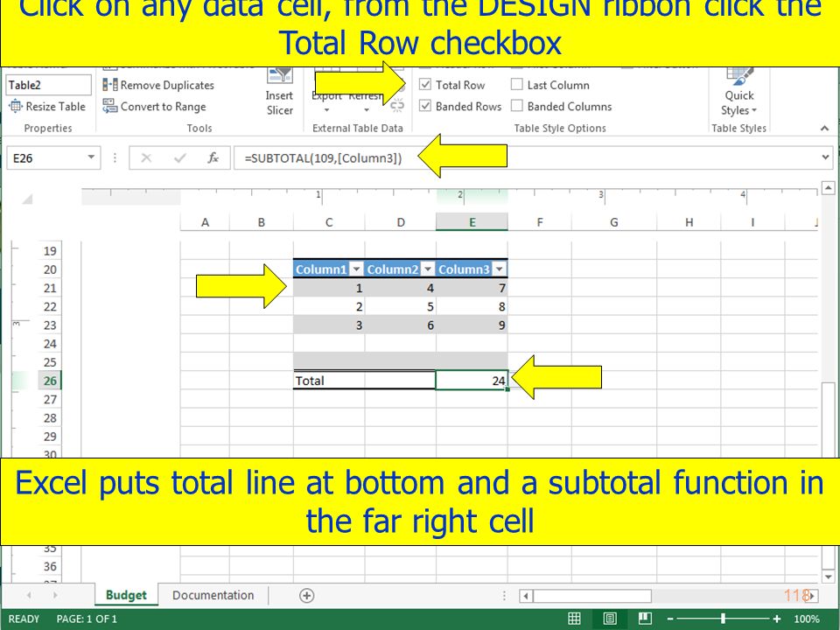Toggle the Banded Rows checkbox

pyautogui.click(x=425, y=106)
